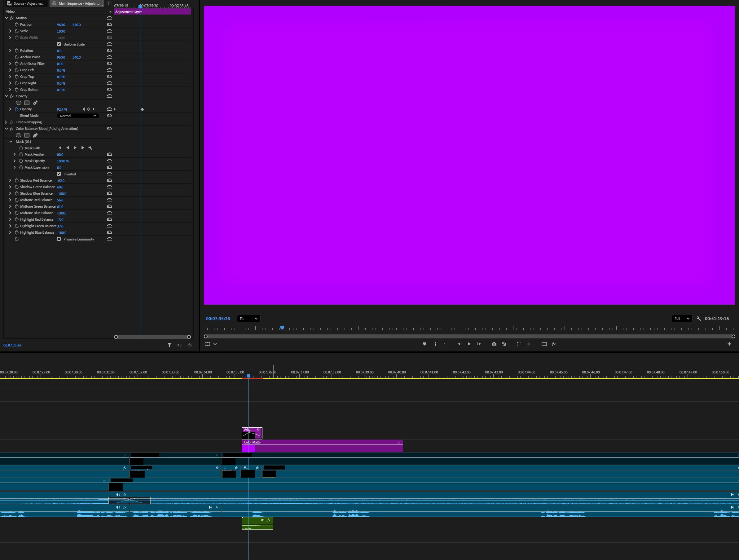Open Program Monitor settings wrench

coord(699,318)
